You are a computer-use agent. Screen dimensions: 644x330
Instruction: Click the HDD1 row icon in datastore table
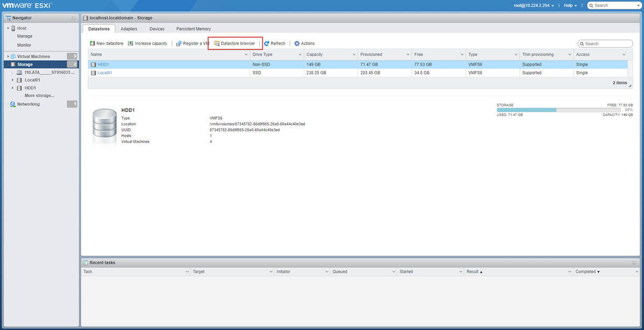(x=93, y=64)
